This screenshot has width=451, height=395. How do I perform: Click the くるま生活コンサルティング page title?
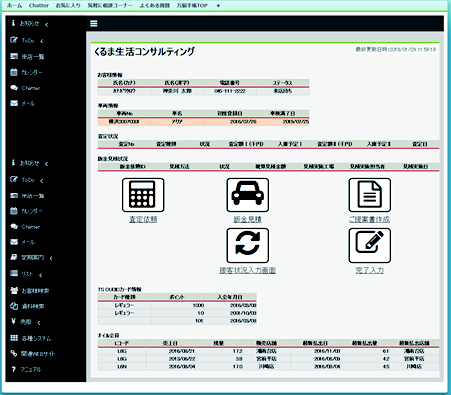coord(145,52)
